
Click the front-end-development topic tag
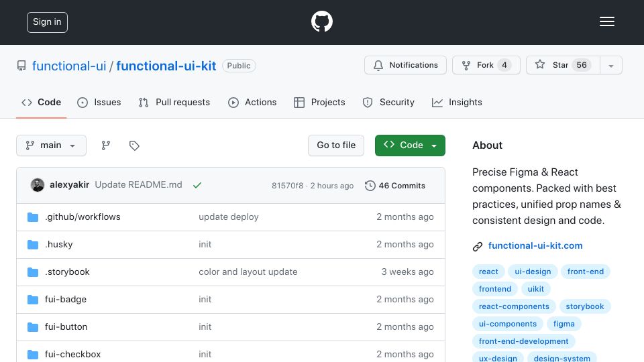[524, 341]
